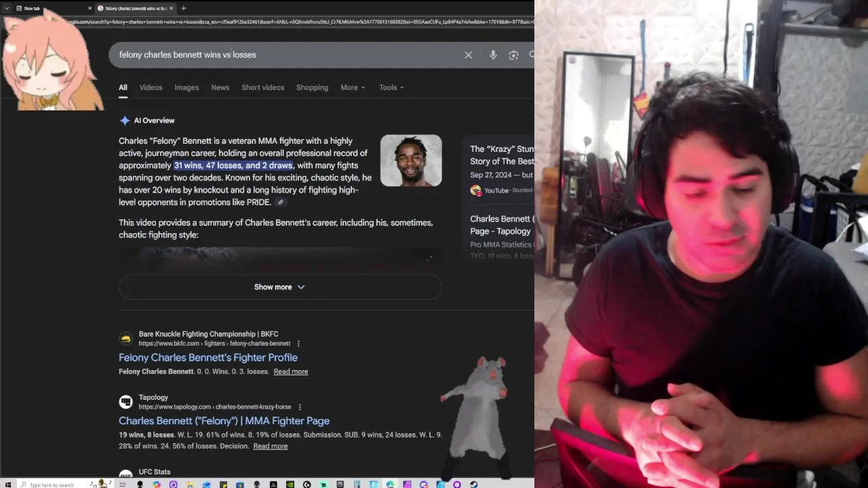
Task: Click the BKFC site favicon
Action: [x=125, y=338]
